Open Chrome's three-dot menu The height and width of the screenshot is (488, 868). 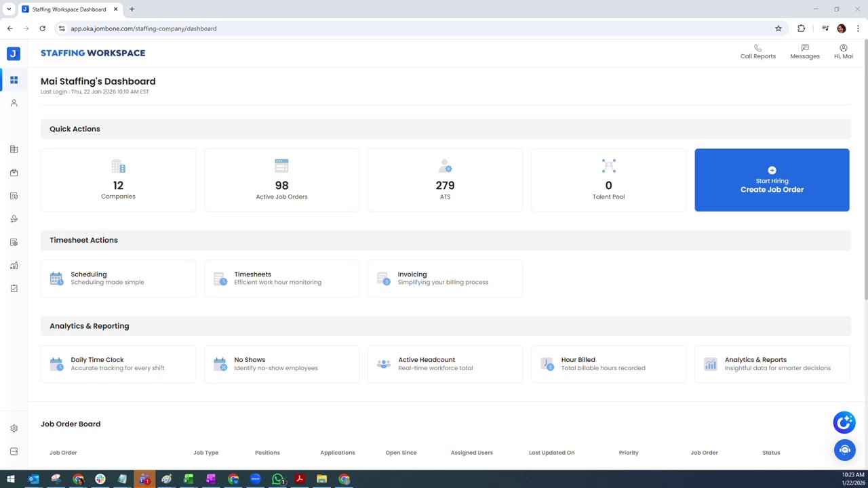[x=858, y=28]
